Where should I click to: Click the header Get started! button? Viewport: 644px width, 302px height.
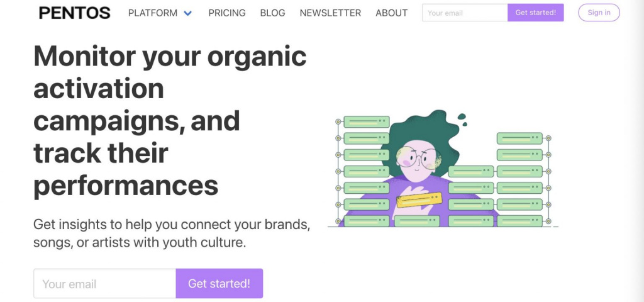pos(536,13)
